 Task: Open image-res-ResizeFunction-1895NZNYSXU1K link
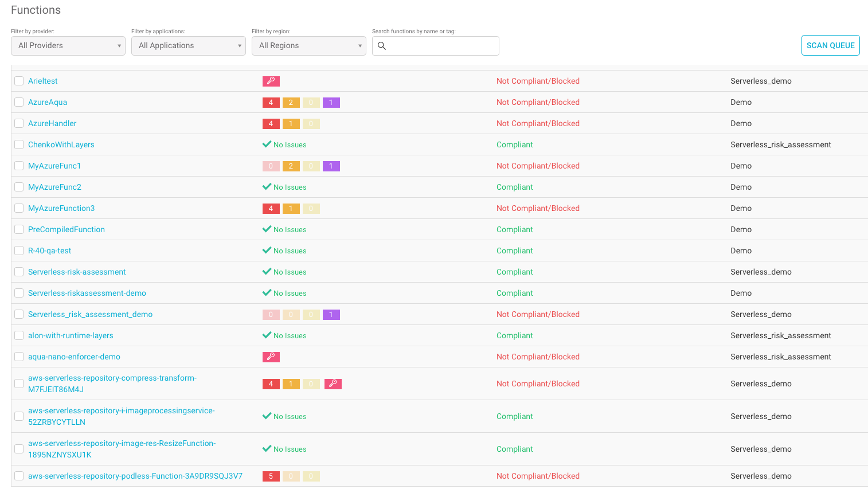point(122,449)
